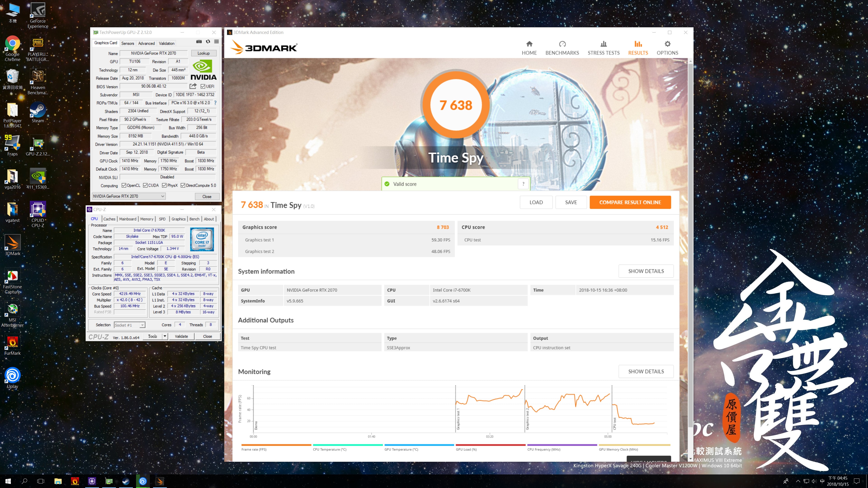This screenshot has width=868, height=488.
Task: Show details for System information
Action: coord(646,271)
